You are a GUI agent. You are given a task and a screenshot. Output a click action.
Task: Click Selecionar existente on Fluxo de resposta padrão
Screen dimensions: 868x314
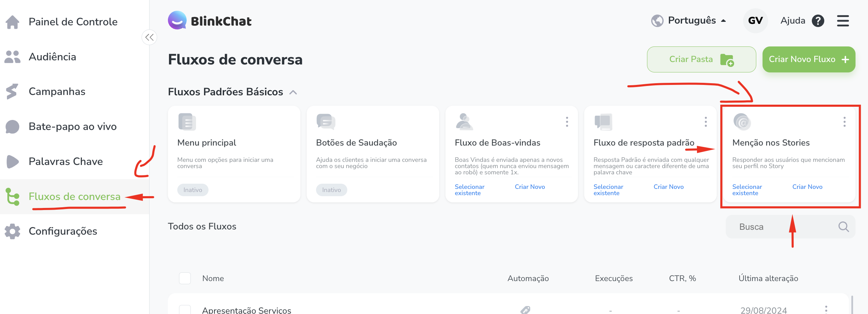[608, 190]
